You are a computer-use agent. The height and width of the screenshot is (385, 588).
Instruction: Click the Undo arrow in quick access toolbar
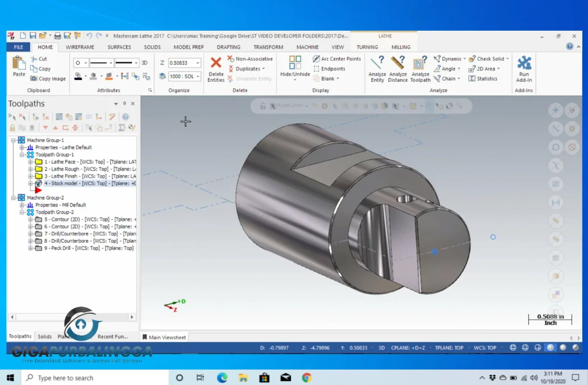(x=89, y=36)
